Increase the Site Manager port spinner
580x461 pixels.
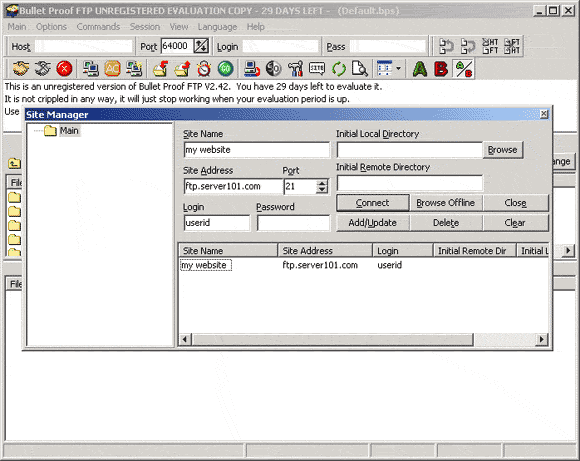coord(323,183)
